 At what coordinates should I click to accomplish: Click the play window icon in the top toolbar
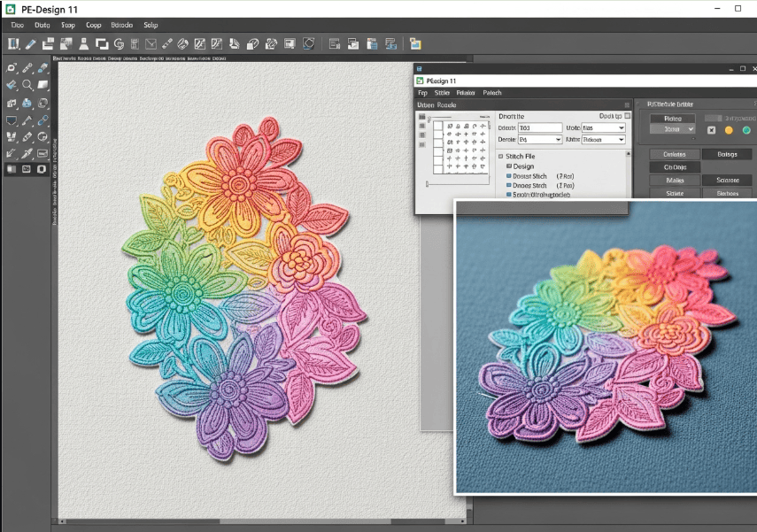point(353,44)
